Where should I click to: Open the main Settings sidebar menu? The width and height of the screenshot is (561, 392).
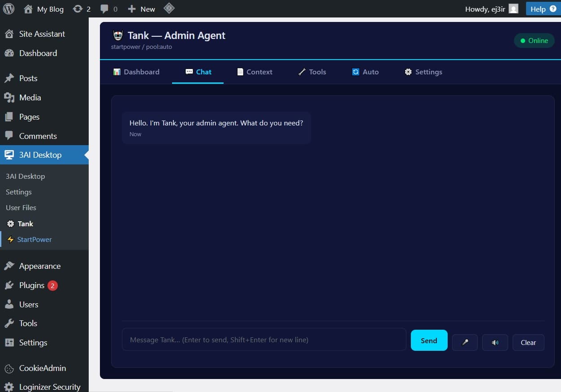[x=44, y=343]
